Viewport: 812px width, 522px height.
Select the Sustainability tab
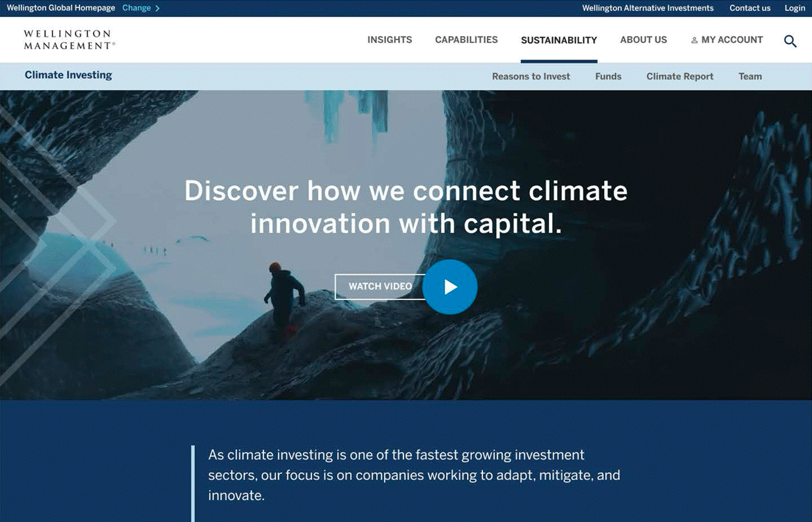pos(559,40)
